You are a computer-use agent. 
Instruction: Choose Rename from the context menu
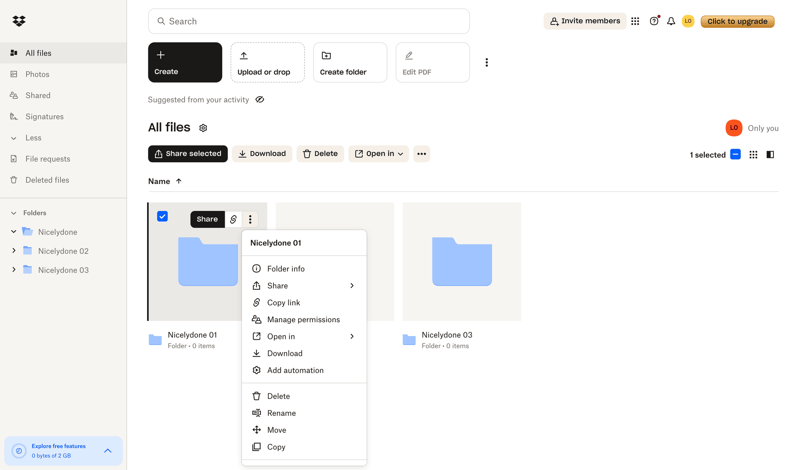point(304,413)
